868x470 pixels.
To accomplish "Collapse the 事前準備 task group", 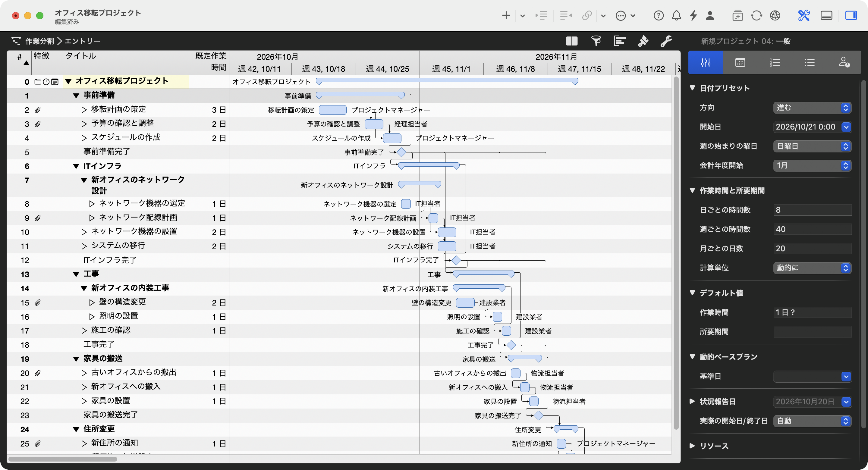I will click(76, 96).
